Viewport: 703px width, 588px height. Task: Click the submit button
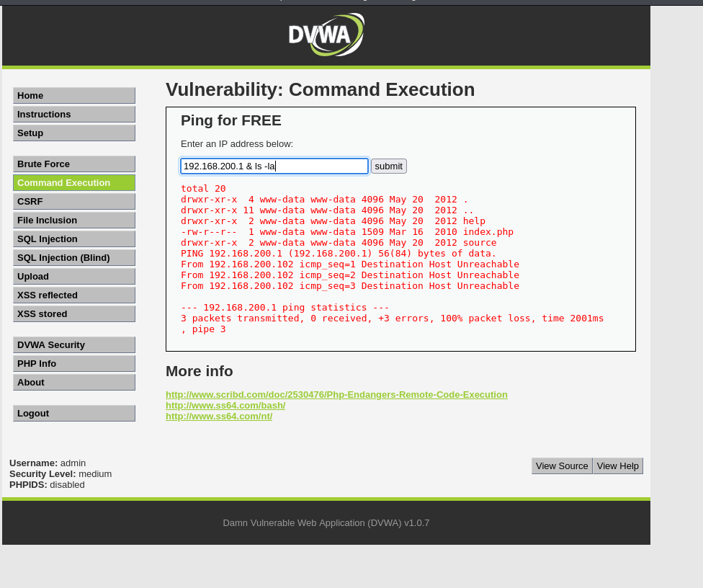[x=389, y=166]
